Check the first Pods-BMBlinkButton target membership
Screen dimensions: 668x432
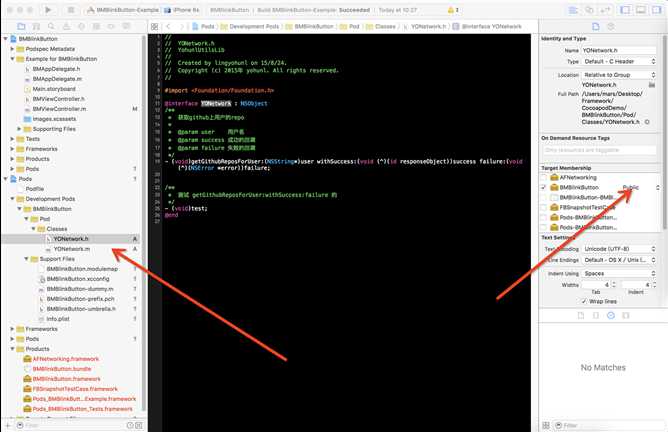[x=544, y=217]
